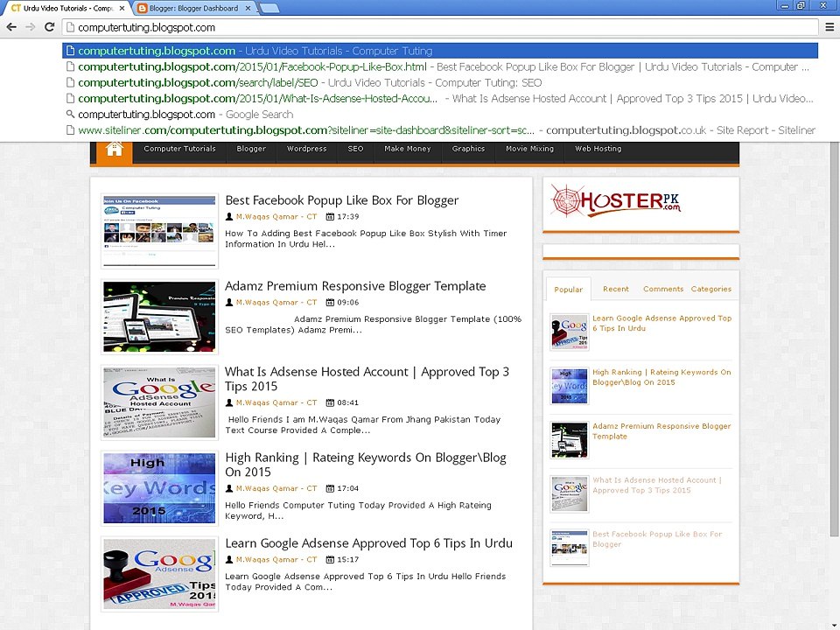Click the HosterPK banner logo
840x630 pixels.
[x=616, y=201]
